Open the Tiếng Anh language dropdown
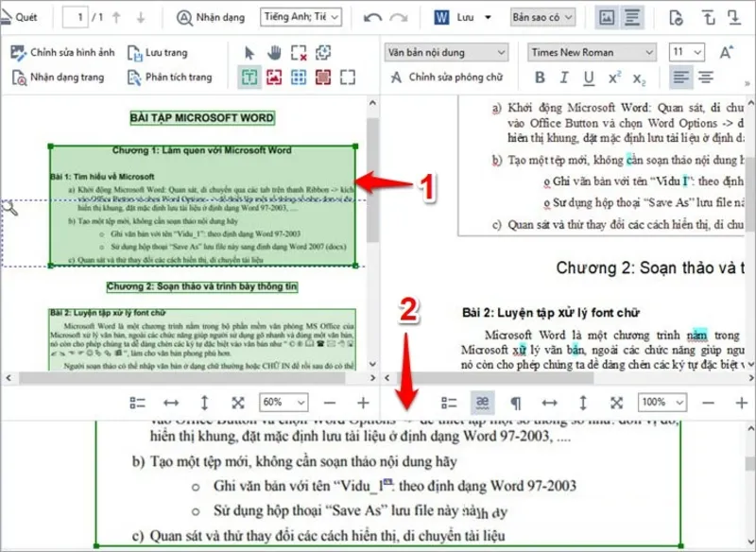The height and width of the screenshot is (552, 756). click(301, 17)
